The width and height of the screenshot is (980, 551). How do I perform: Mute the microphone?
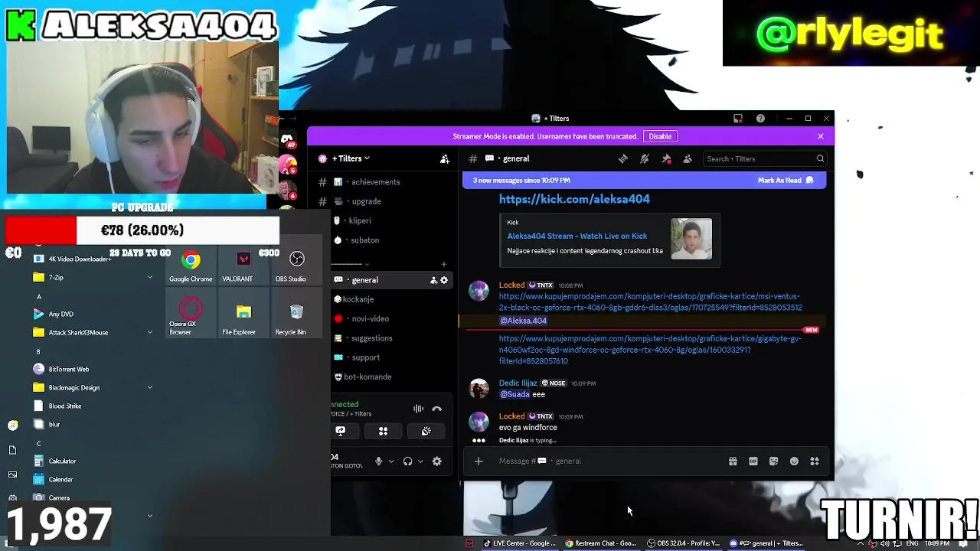378,461
